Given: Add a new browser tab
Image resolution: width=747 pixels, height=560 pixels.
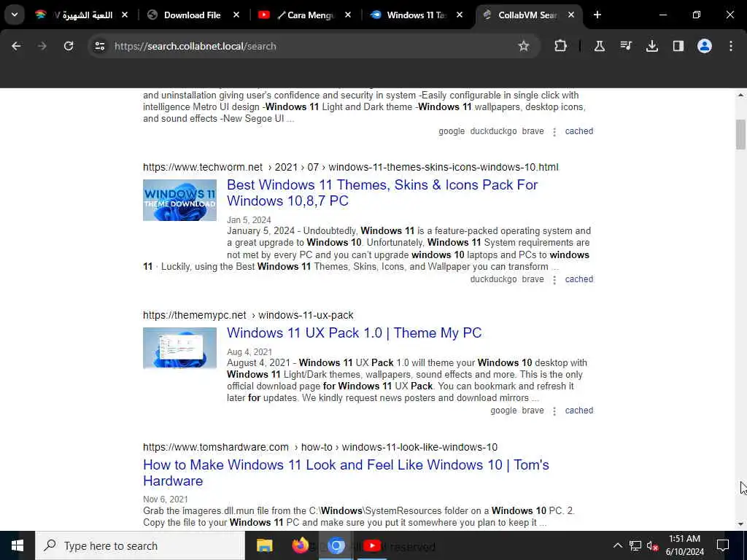Looking at the screenshot, I should (597, 15).
